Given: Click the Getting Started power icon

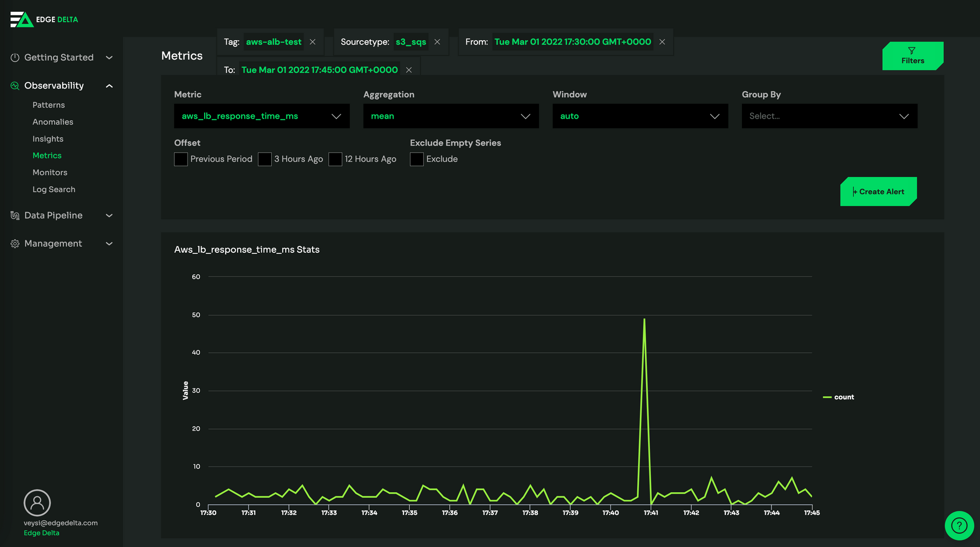Looking at the screenshot, I should [14, 57].
